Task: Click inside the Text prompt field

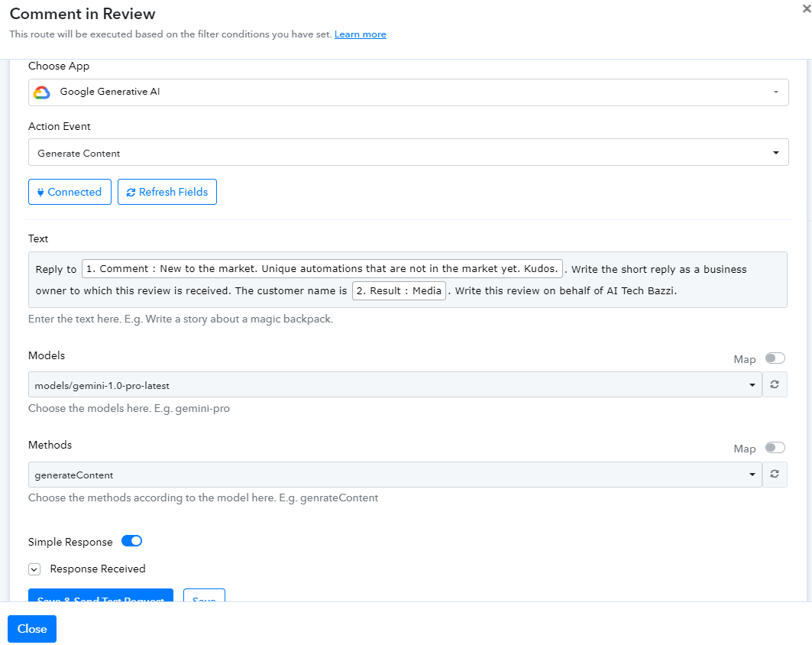Action: pos(408,280)
